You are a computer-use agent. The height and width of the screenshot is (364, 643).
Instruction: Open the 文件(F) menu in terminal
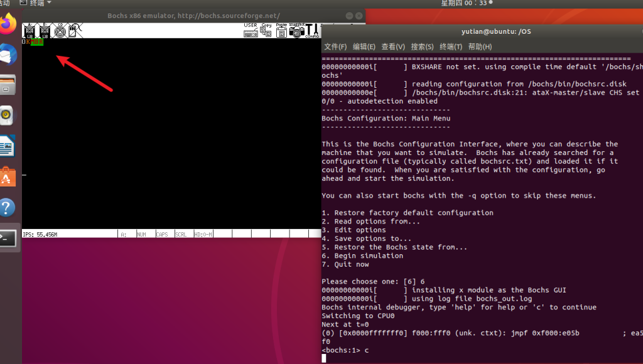pyautogui.click(x=335, y=47)
